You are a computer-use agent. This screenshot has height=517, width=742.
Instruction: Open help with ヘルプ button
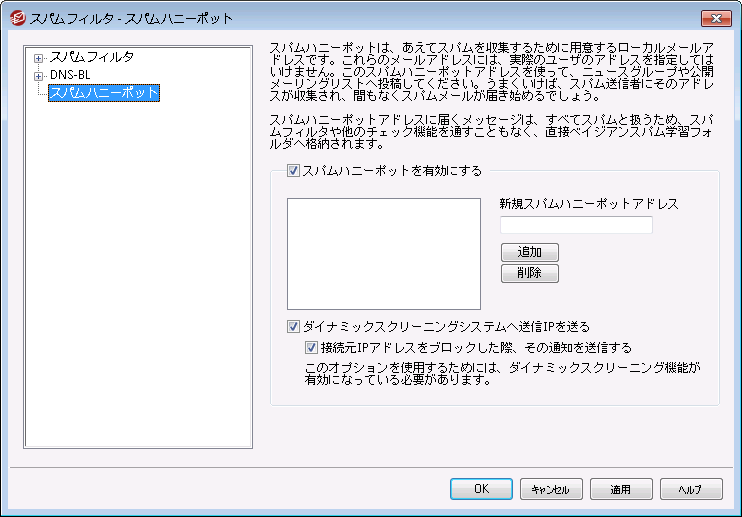tap(691, 489)
